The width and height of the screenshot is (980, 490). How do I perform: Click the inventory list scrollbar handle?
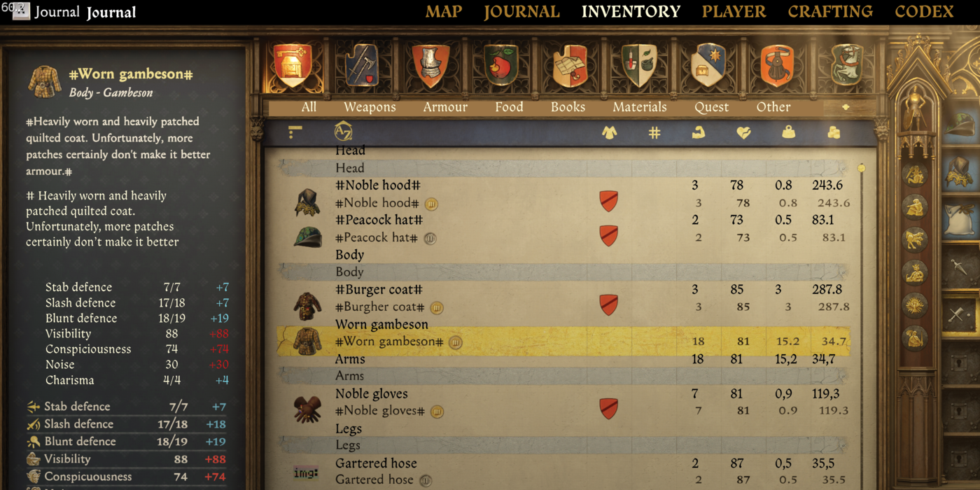tap(862, 168)
